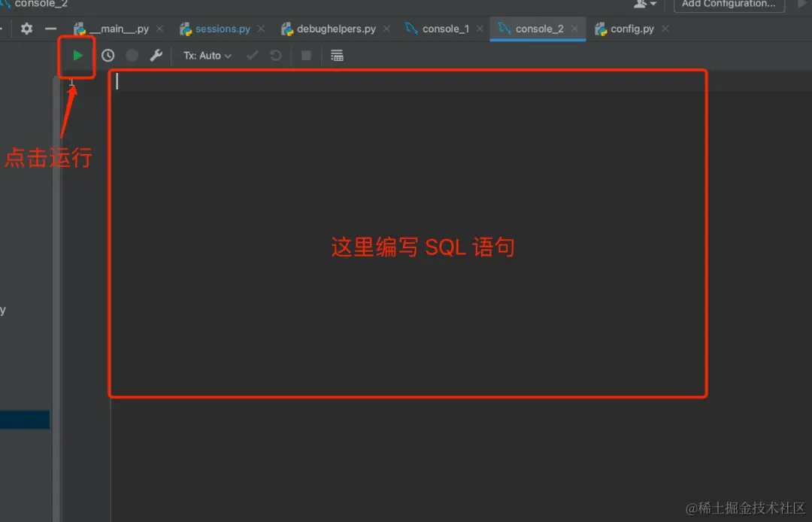
Task: Open the settings gear in the left toolbar
Action: (x=26, y=28)
